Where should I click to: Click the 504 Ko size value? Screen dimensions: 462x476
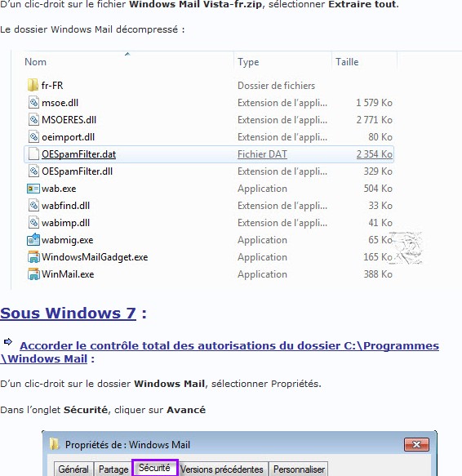378,189
